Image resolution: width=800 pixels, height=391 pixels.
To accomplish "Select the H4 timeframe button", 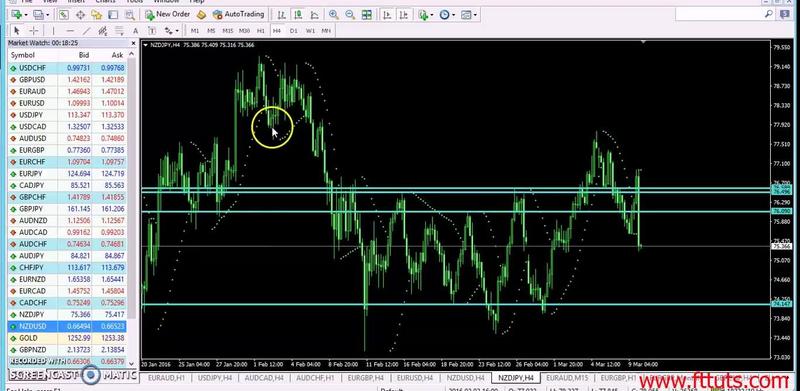I will [277, 31].
